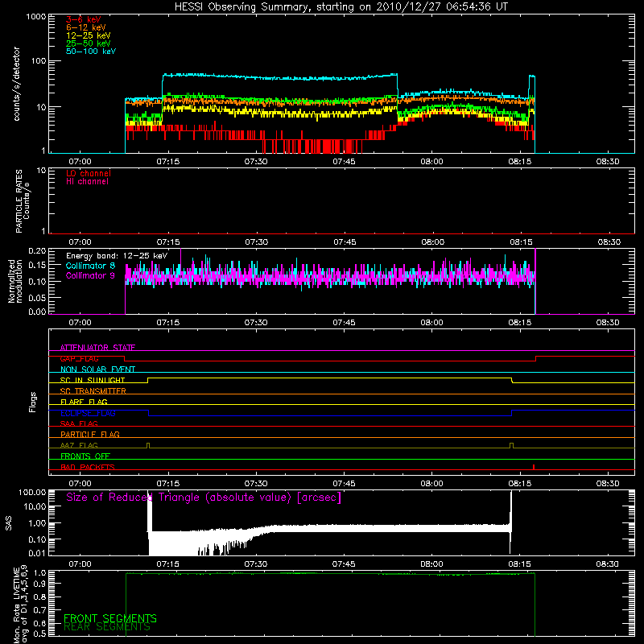Select the SC_IN_SUNLIGHT flag label
Image resolution: width=644 pixels, height=644 pixels.
coord(93,380)
